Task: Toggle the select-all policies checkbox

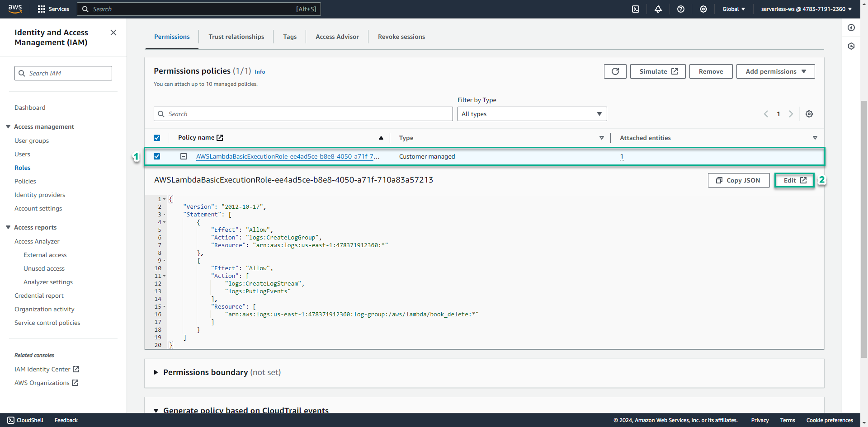Action: (157, 138)
